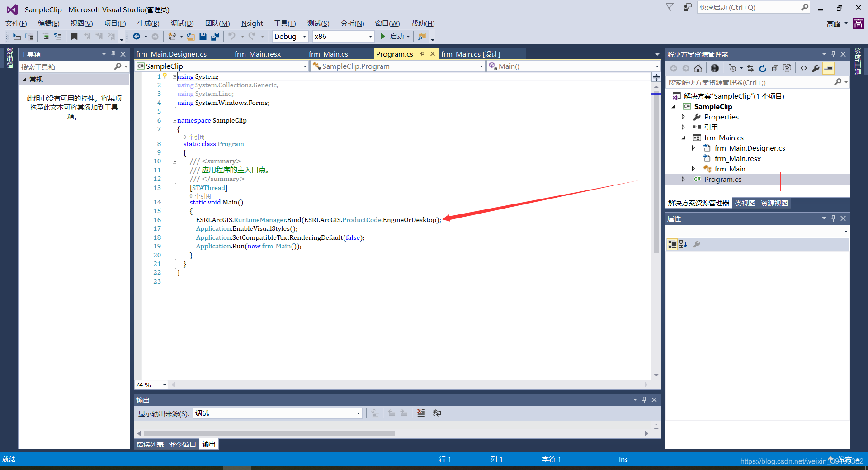Click the Find in Files toolbar icon

(x=422, y=36)
